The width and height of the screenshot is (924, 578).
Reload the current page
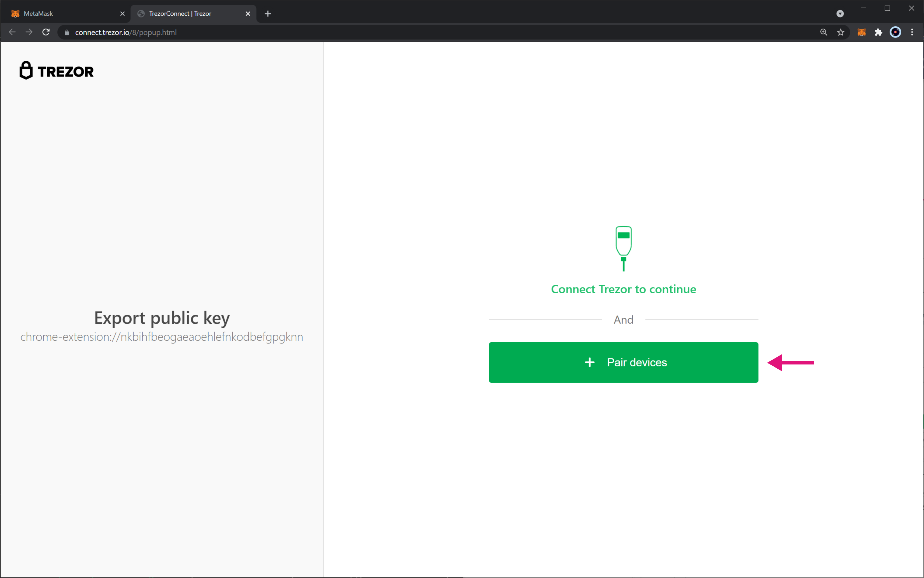(x=46, y=32)
